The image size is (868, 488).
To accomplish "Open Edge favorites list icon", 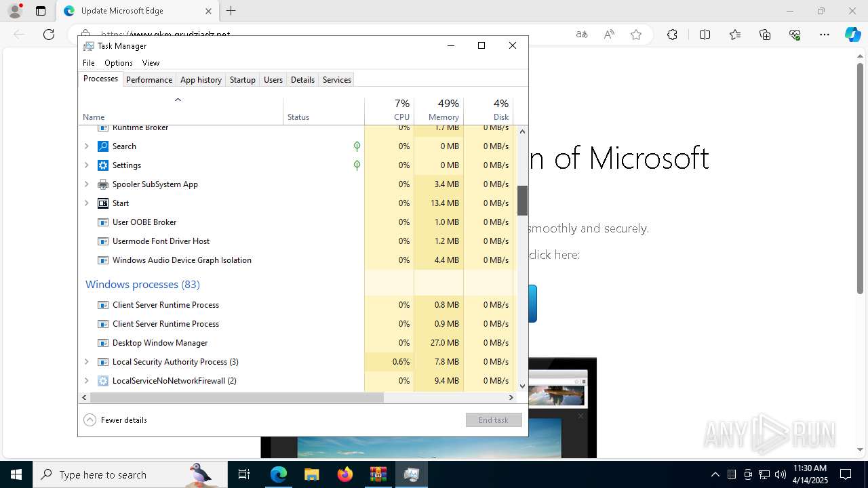I will click(x=735, y=35).
